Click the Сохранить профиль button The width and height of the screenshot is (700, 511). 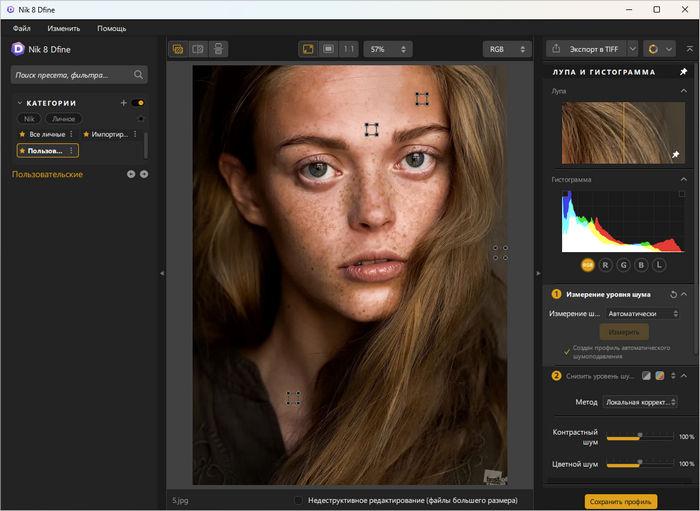point(620,501)
